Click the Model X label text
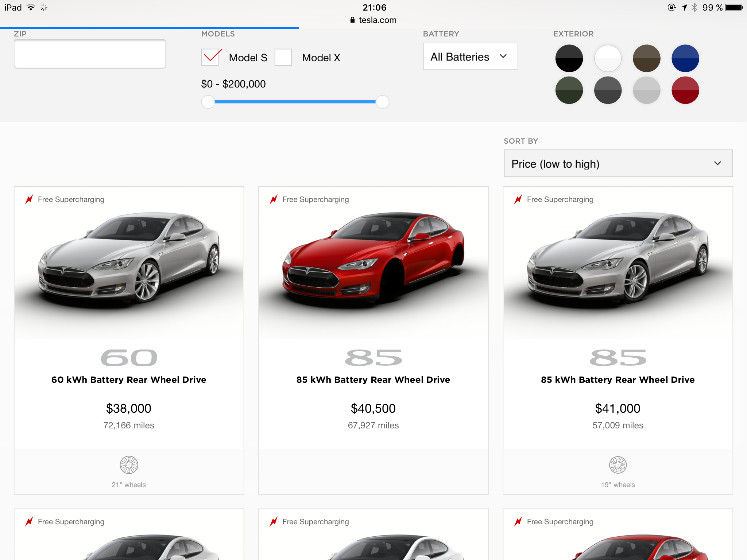Image resolution: width=747 pixels, height=560 pixels. (321, 58)
